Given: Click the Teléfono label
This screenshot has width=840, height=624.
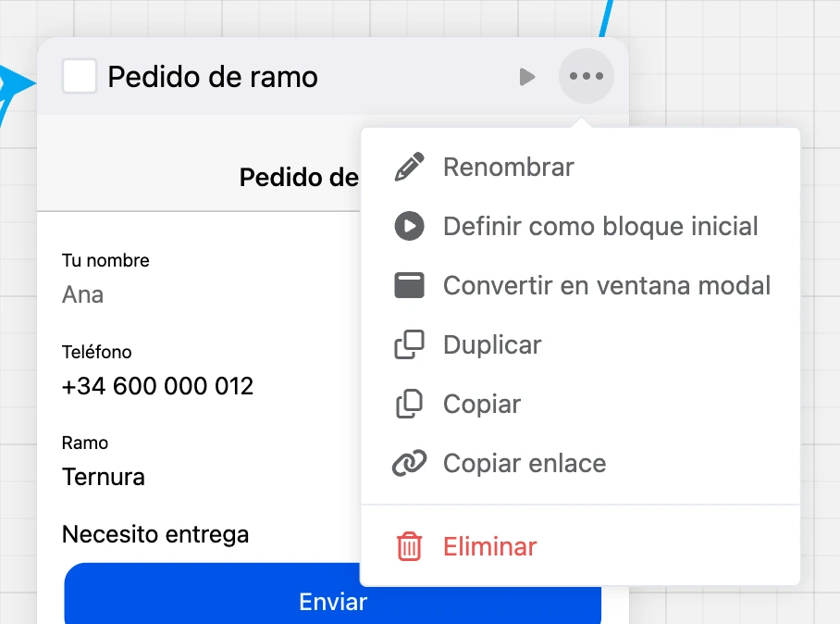Looking at the screenshot, I should 97,352.
